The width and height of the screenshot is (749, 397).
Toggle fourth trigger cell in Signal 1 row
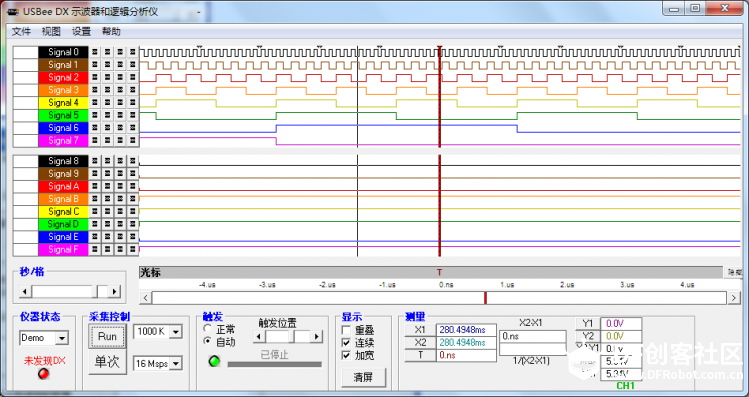coord(132,64)
